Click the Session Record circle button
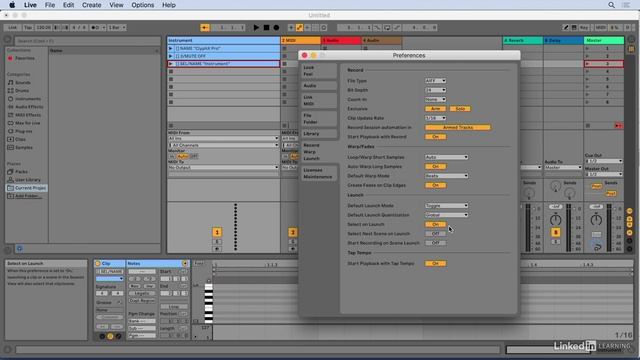 (324, 27)
